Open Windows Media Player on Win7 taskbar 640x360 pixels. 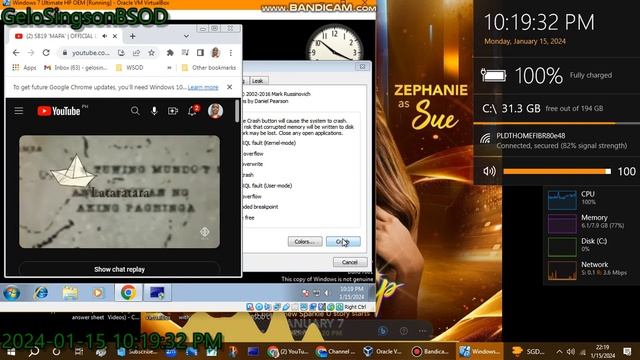tap(98, 293)
